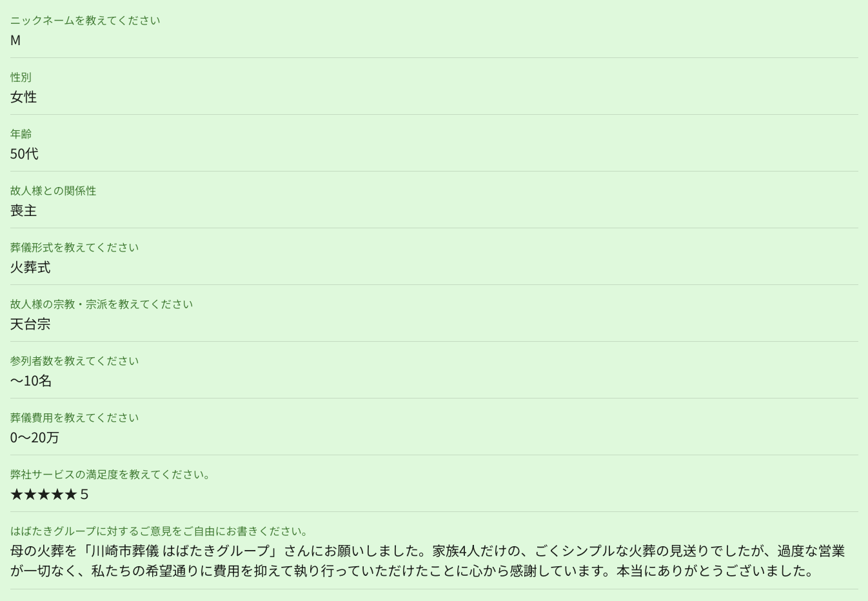Click the 葬儀費用 question label
This screenshot has width=868, height=601.
pyautogui.click(x=74, y=418)
